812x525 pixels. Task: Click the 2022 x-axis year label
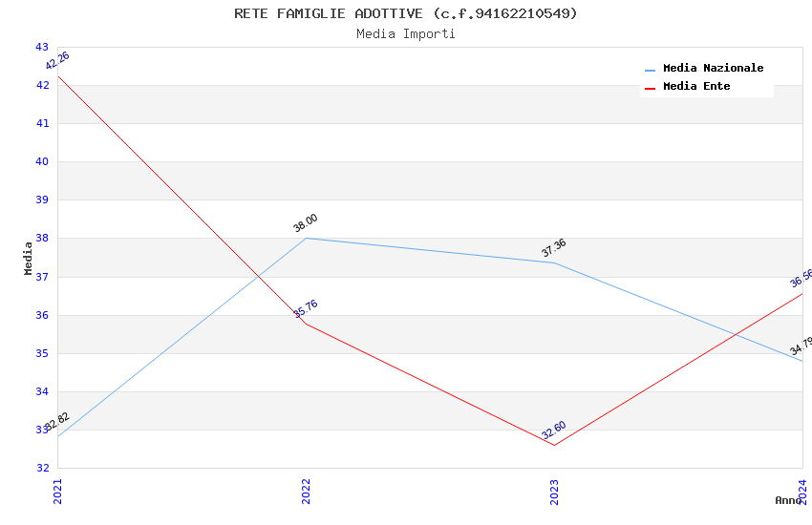coord(306,490)
